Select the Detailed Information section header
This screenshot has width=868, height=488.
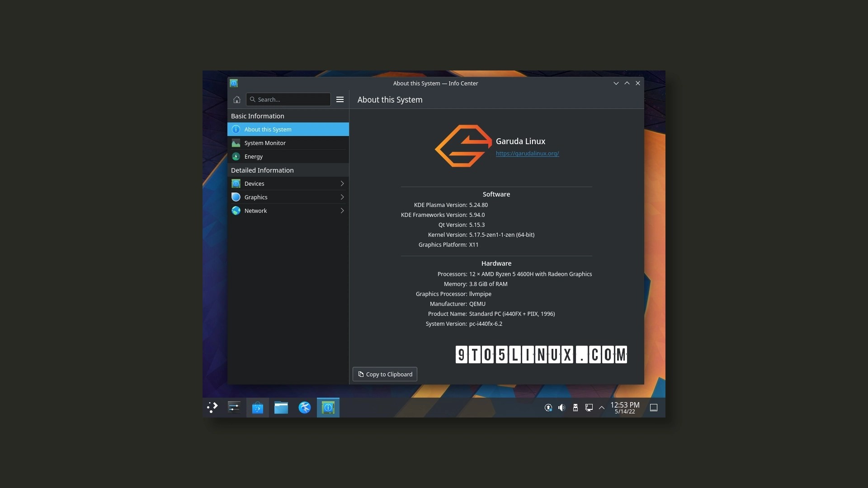[x=262, y=170]
